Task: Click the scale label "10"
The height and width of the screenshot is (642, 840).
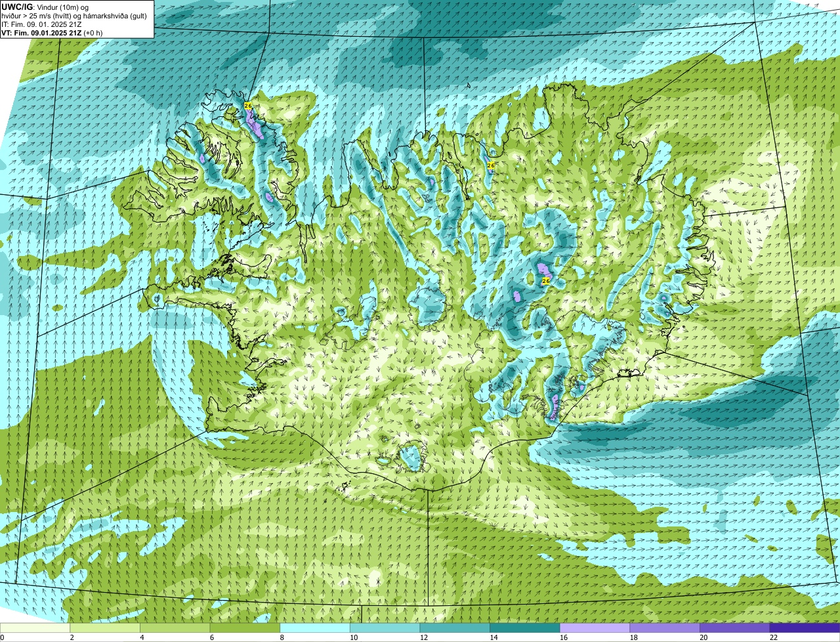Action: pos(354,637)
